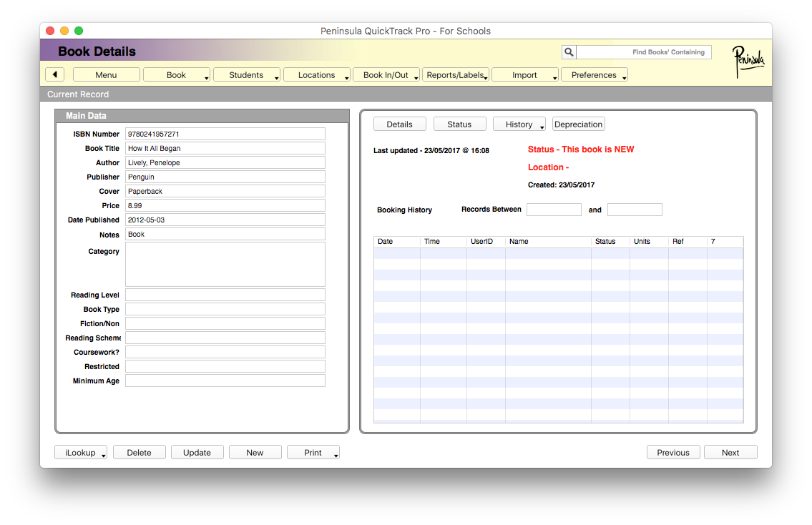Click the Name column header
Image resolution: width=812 pixels, height=525 pixels.
[548, 242]
